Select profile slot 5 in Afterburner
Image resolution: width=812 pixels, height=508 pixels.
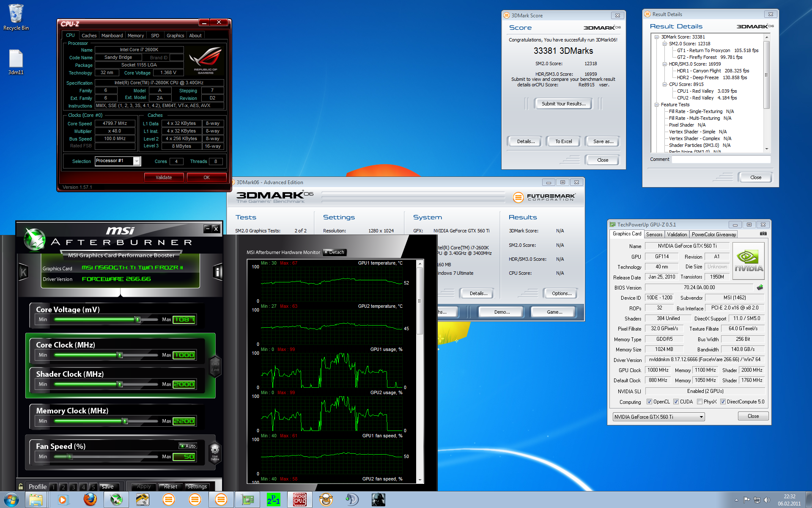click(93, 487)
